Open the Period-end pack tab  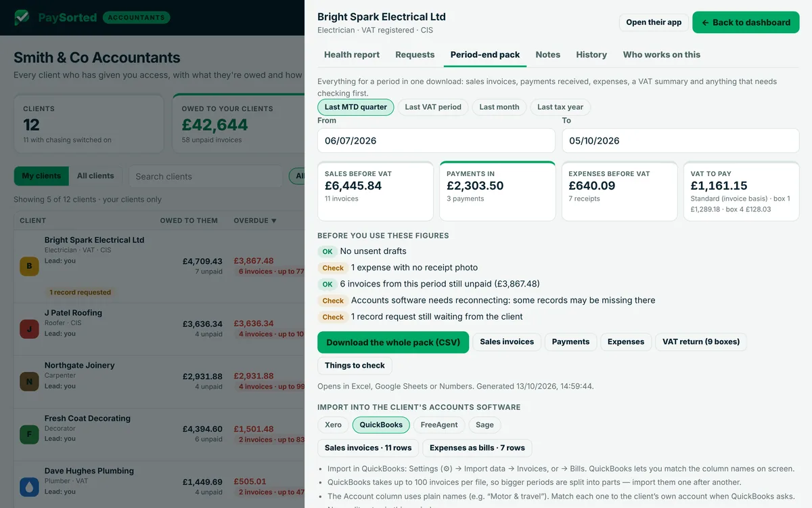click(485, 55)
